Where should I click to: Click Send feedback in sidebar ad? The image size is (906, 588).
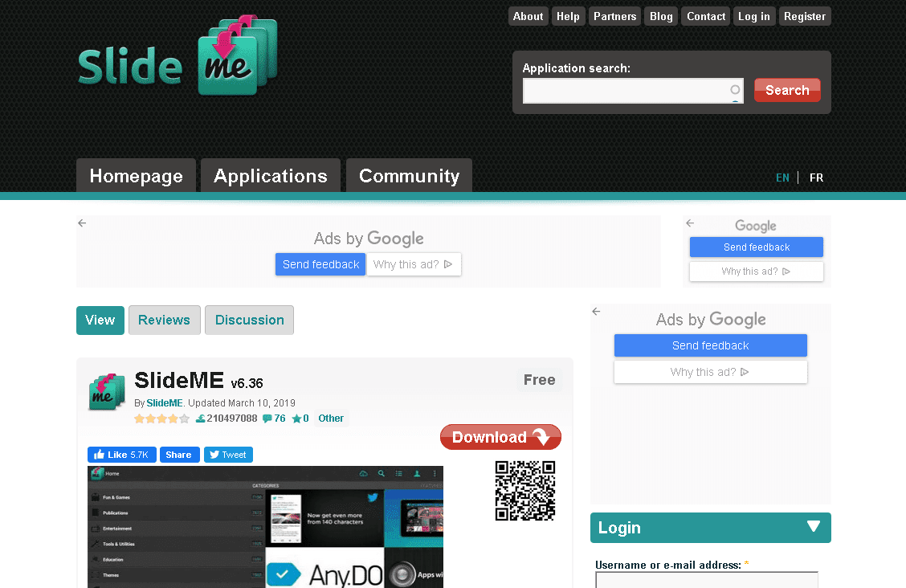click(x=710, y=345)
